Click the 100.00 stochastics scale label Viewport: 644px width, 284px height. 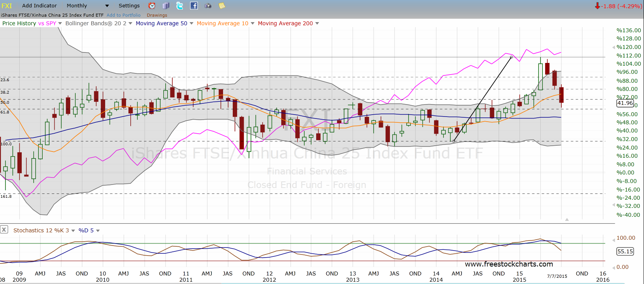(x=626, y=238)
